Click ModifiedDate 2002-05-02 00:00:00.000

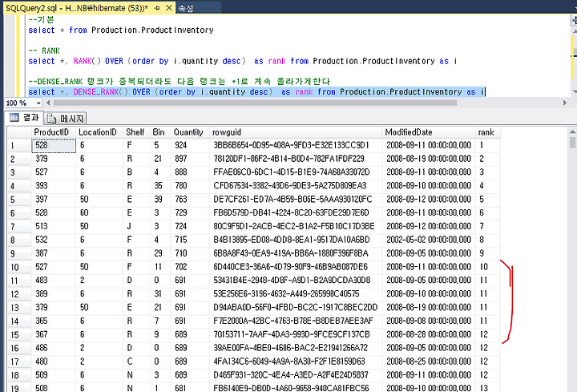pos(429,240)
